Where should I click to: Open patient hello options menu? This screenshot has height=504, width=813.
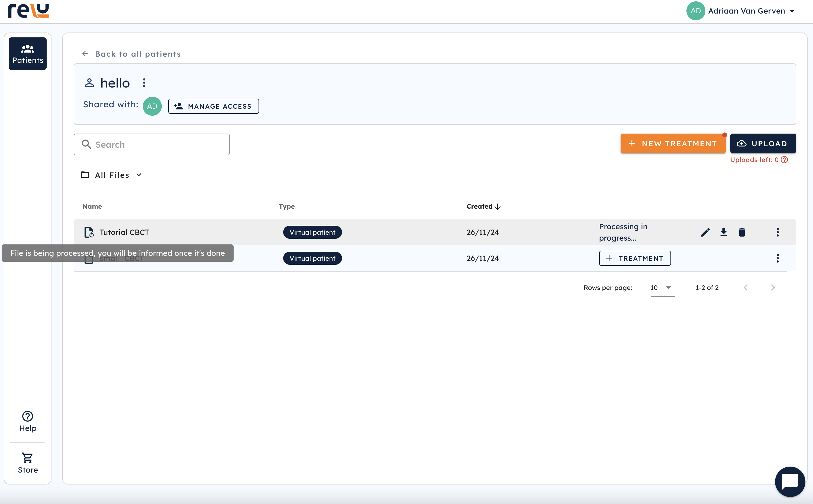144,83
